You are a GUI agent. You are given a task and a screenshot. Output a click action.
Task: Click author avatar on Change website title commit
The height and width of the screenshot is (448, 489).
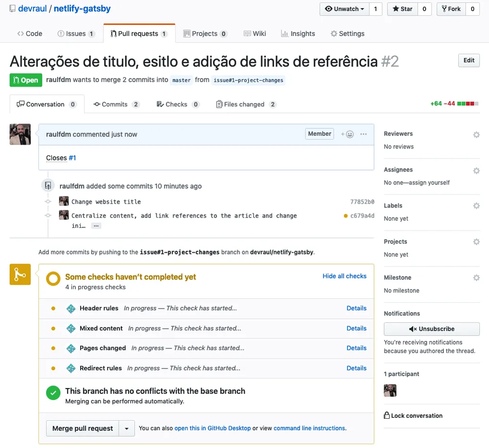[64, 201]
